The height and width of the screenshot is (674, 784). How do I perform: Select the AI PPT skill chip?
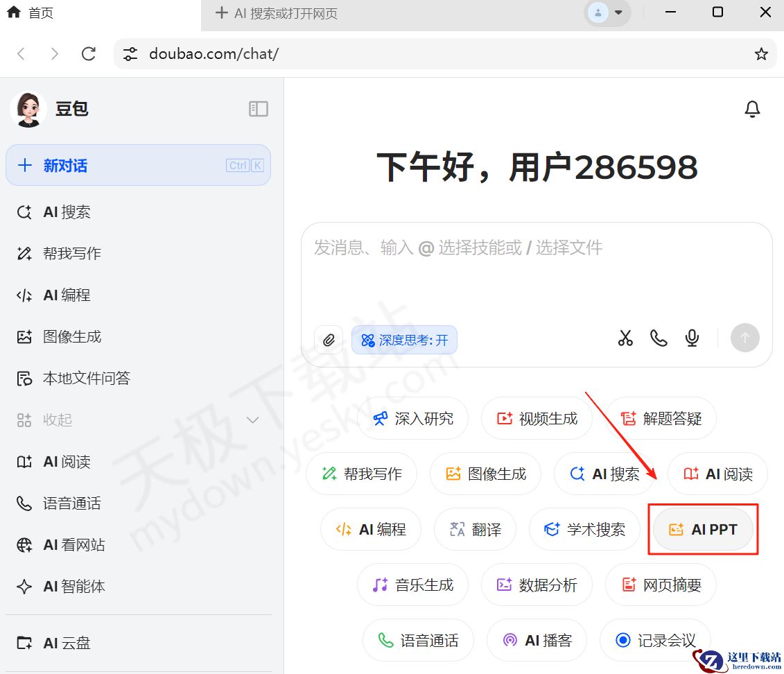pyautogui.click(x=703, y=529)
